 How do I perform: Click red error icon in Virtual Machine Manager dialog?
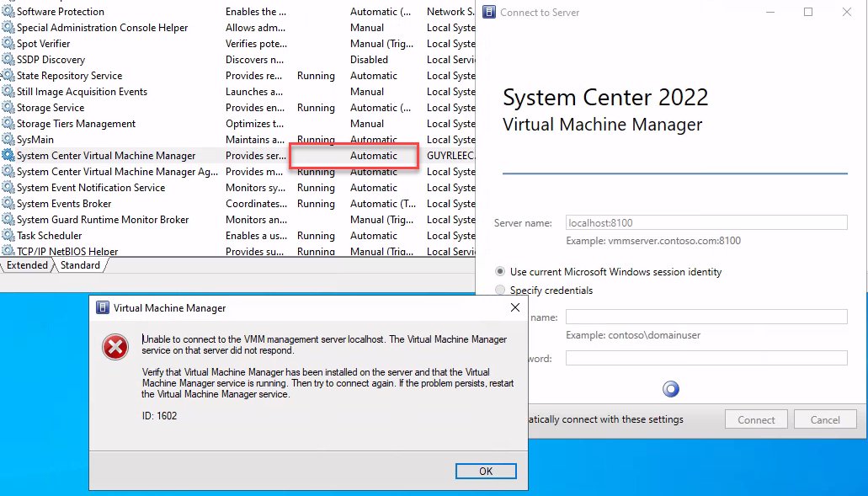pyautogui.click(x=115, y=347)
